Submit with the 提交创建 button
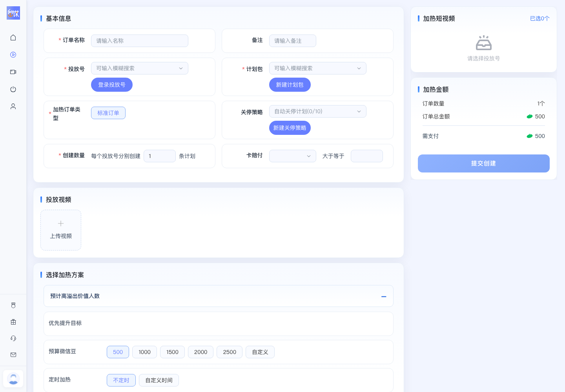565x392 pixels. (x=484, y=163)
